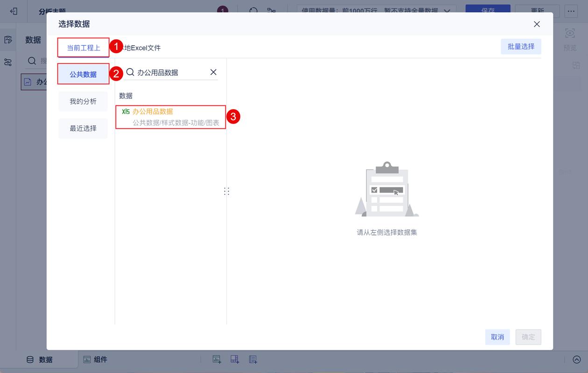588x373 pixels.
Task: Open the three-dots more menu in background
Action: coord(571,10)
